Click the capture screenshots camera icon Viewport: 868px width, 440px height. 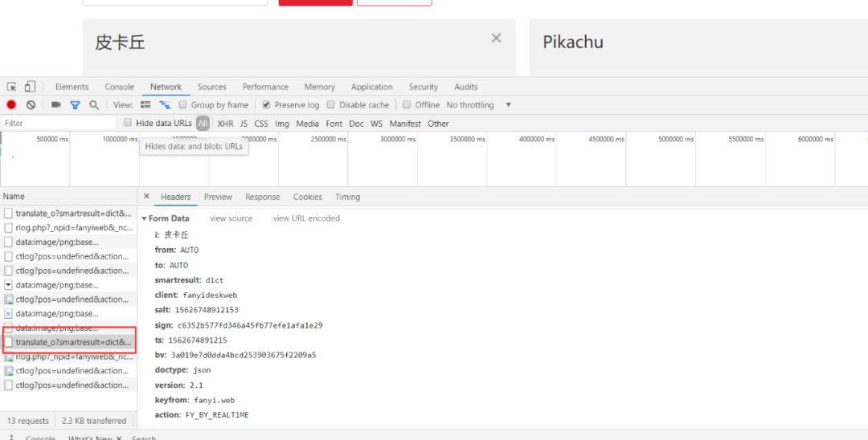click(56, 104)
